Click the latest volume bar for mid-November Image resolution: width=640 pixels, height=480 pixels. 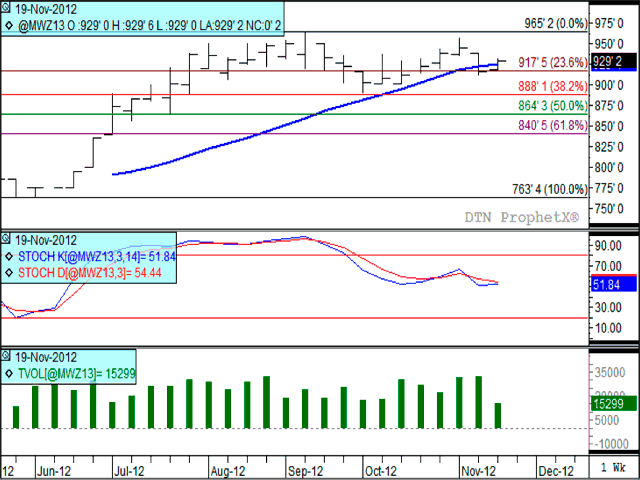tap(498, 416)
